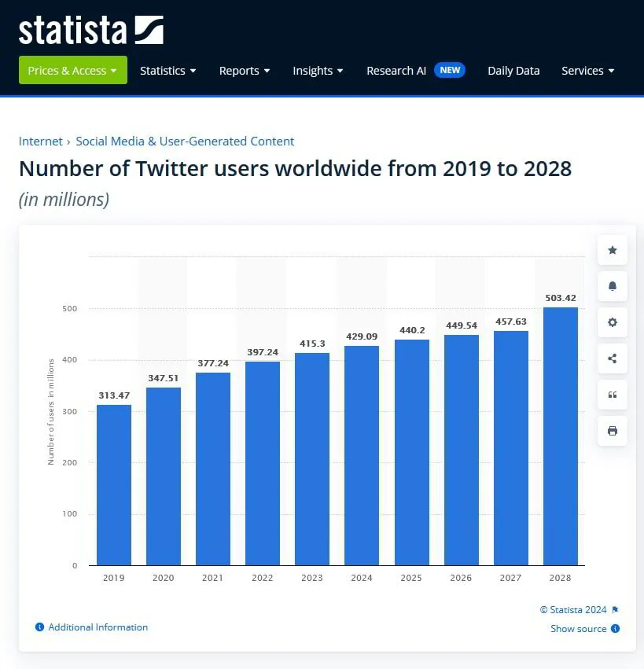The image size is (644, 669).
Task: Open the Daily Data menu item
Action: coord(513,70)
